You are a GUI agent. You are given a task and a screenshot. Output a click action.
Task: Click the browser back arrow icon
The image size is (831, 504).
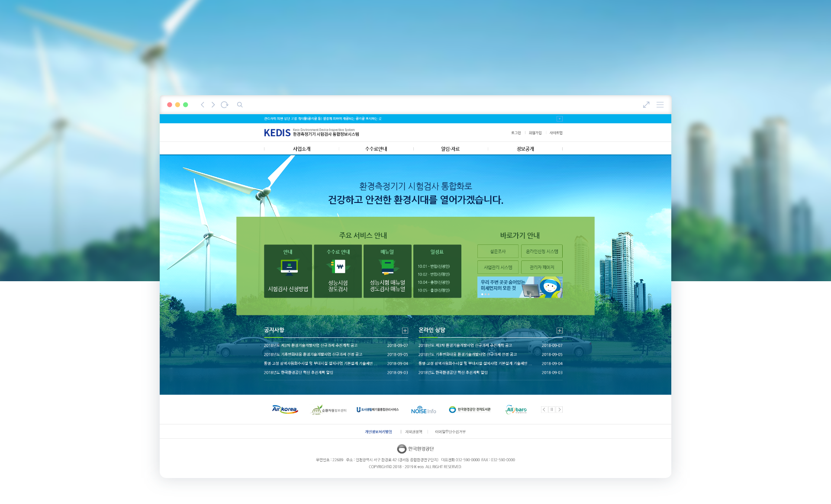(x=202, y=105)
